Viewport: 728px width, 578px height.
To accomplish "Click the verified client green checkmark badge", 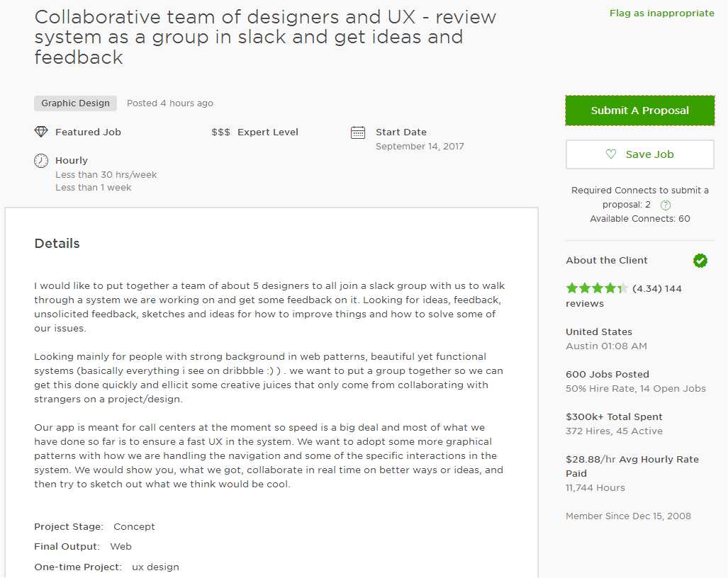I will coord(700,260).
